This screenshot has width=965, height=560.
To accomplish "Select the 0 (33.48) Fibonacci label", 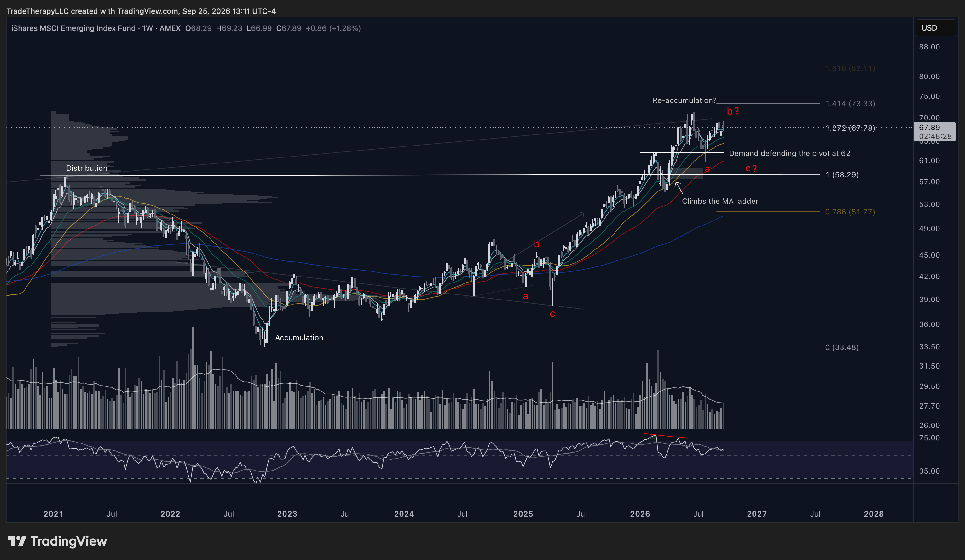I will (842, 348).
